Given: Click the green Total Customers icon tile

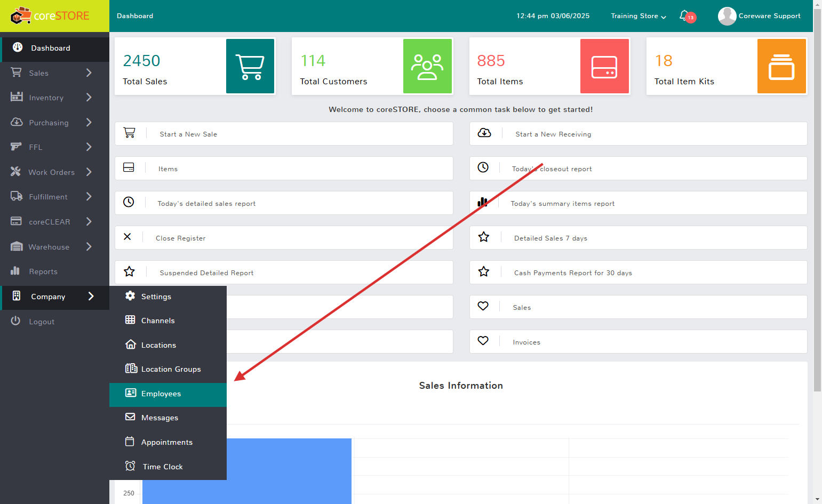Looking at the screenshot, I should (x=427, y=66).
